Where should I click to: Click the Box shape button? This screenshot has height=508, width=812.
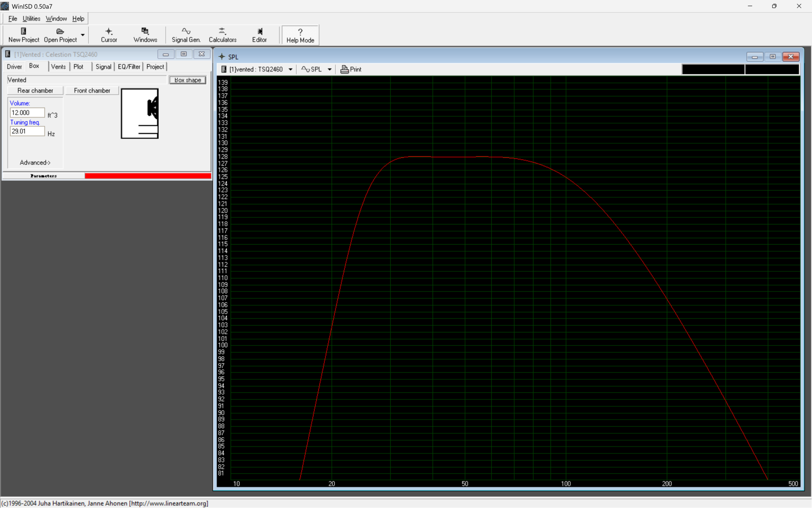click(188, 80)
